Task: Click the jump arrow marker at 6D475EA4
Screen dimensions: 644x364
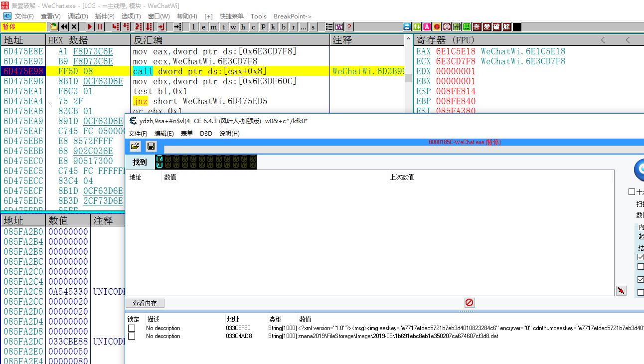Action: 50,102
